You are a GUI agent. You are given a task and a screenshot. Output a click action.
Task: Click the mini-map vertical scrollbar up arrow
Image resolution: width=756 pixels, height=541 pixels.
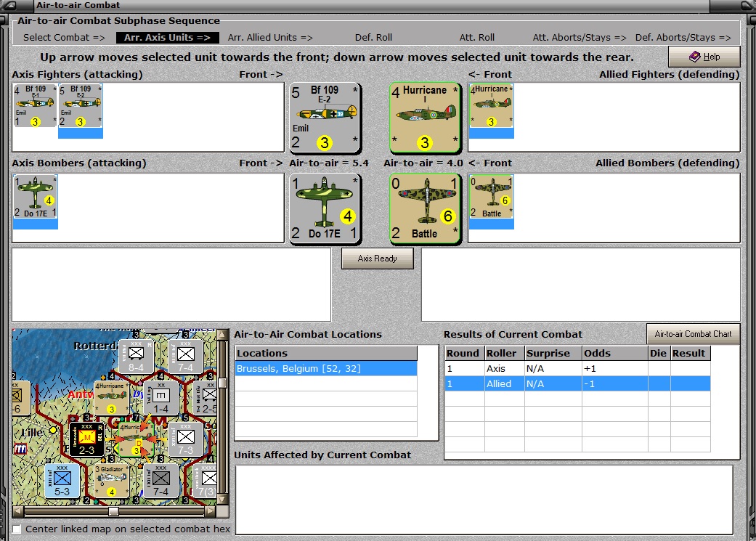tap(222, 334)
